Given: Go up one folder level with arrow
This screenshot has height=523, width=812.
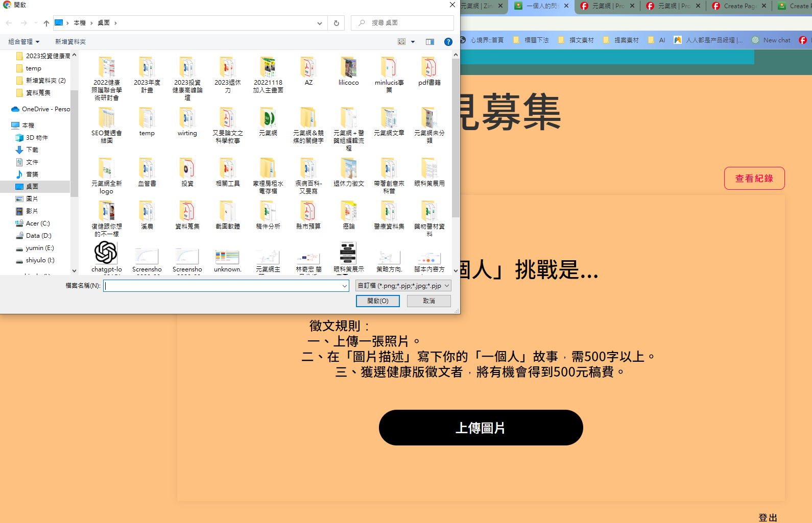Looking at the screenshot, I should click(46, 23).
